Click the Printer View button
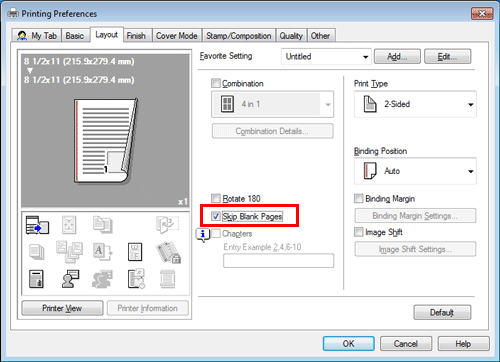The width and height of the screenshot is (500, 362). click(x=62, y=308)
